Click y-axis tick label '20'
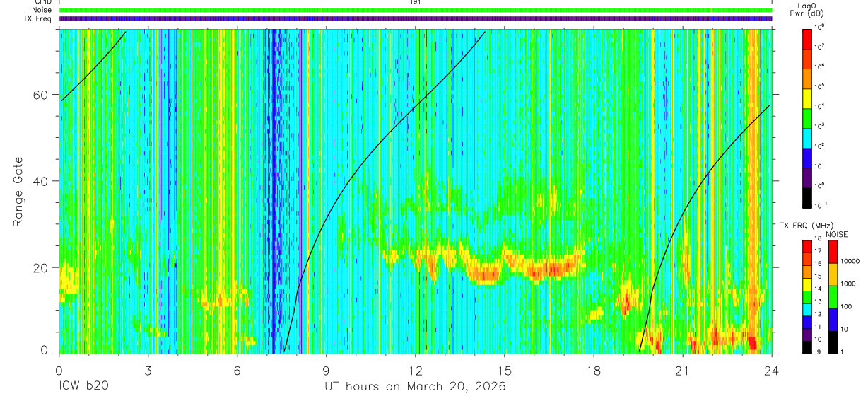This screenshot has height=401, width=868. pyautogui.click(x=42, y=267)
